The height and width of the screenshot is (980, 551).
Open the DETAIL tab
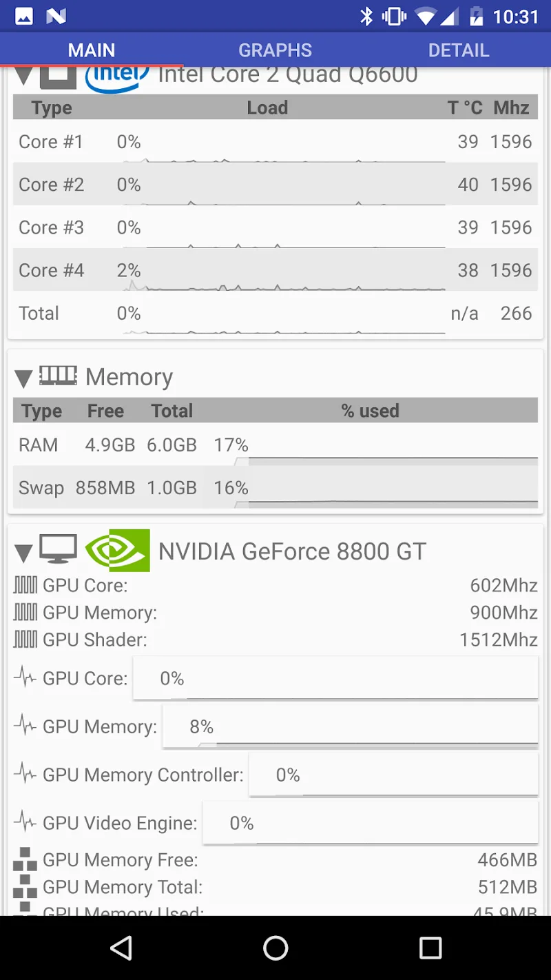click(x=459, y=49)
